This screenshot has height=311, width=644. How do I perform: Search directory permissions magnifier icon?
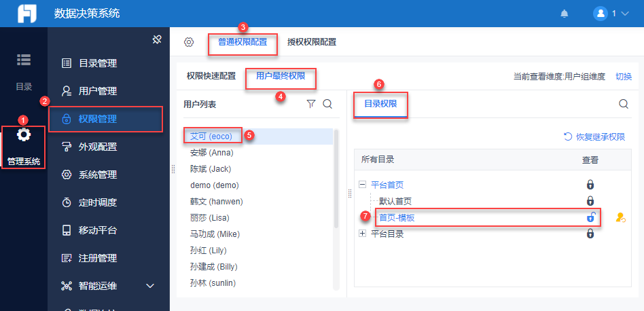click(x=624, y=104)
